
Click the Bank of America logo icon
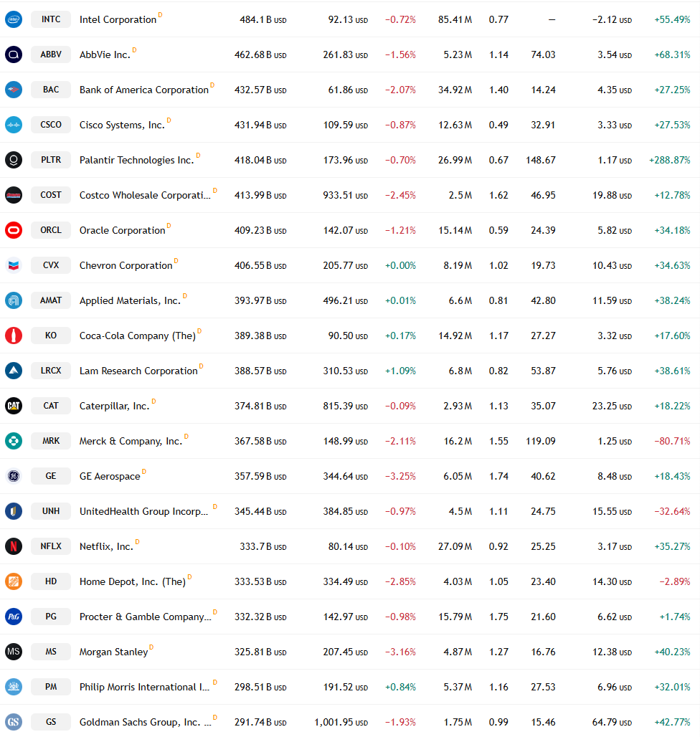click(14, 90)
